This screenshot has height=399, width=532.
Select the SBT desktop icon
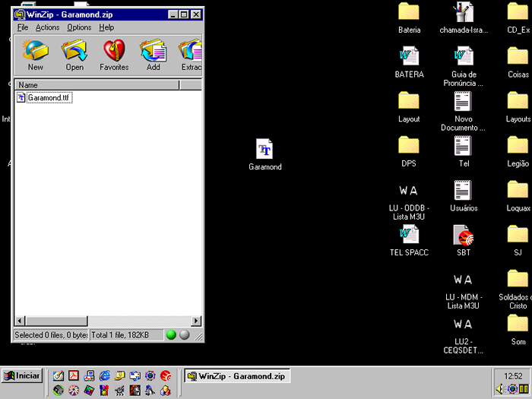pos(464,241)
